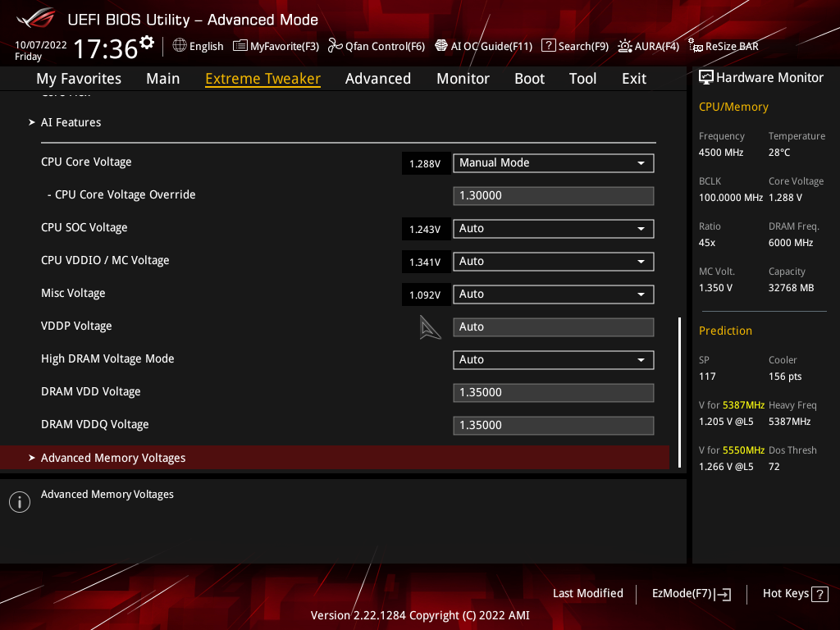The height and width of the screenshot is (630, 840).
Task: Click the 17:36 clock display
Action: tap(106, 48)
